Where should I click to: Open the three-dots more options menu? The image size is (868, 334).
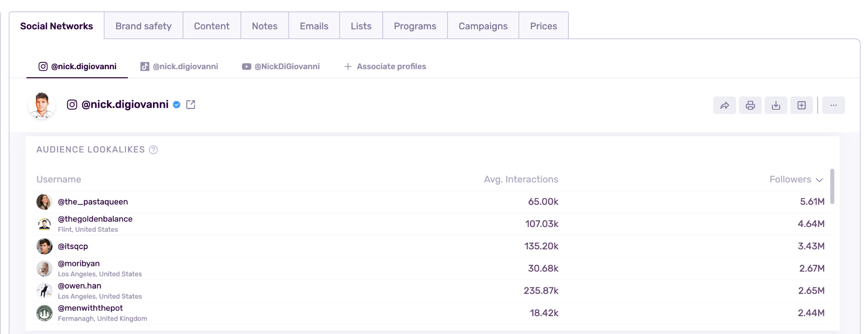pyautogui.click(x=833, y=105)
